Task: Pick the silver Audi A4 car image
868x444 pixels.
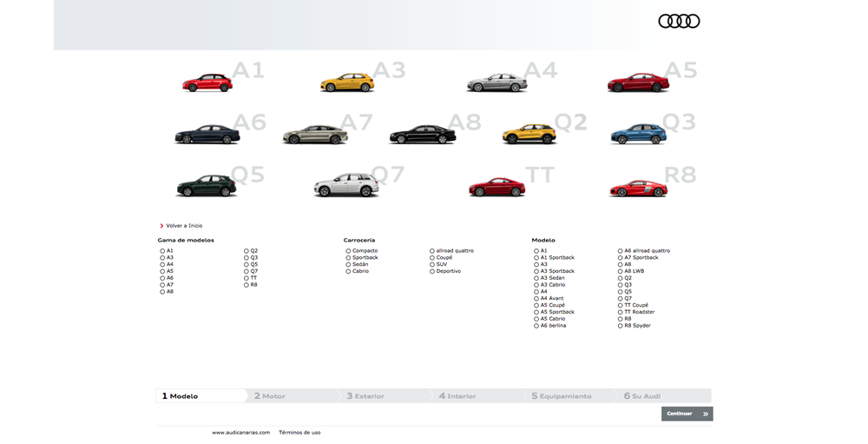Action: [x=496, y=83]
